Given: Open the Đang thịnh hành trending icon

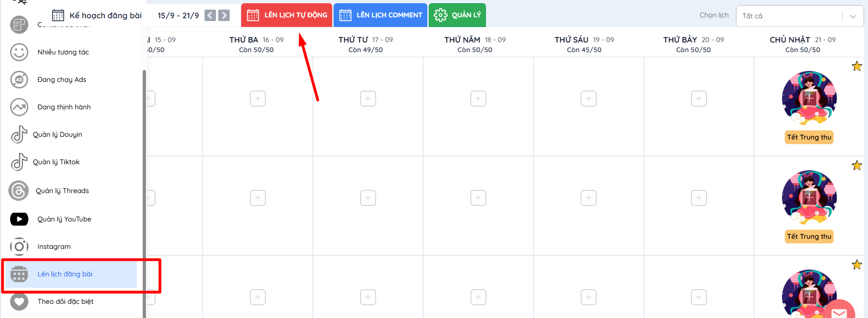Looking at the screenshot, I should click(19, 107).
